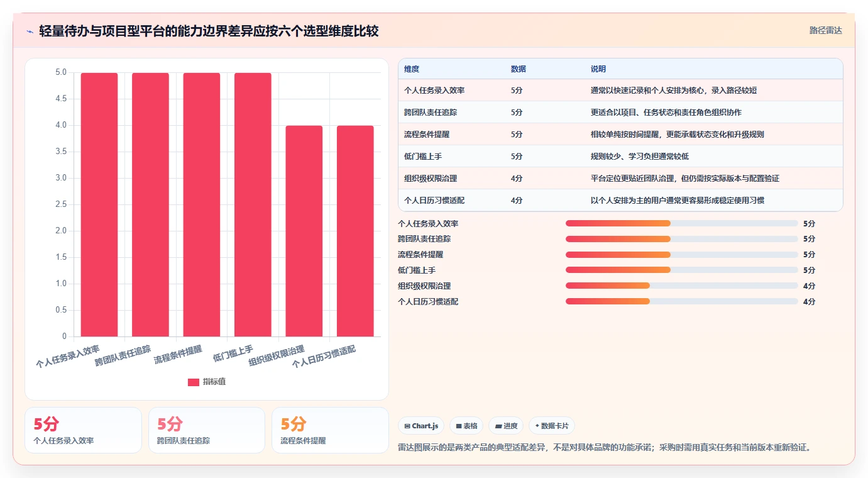The image size is (868, 478).
Task: Click the 跨团队责任追踪 bar in chart
Action: point(150,204)
